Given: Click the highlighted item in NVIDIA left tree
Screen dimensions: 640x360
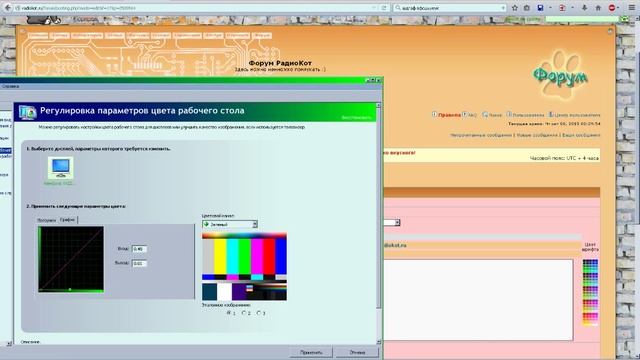Looking at the screenshot, I should (5, 151).
